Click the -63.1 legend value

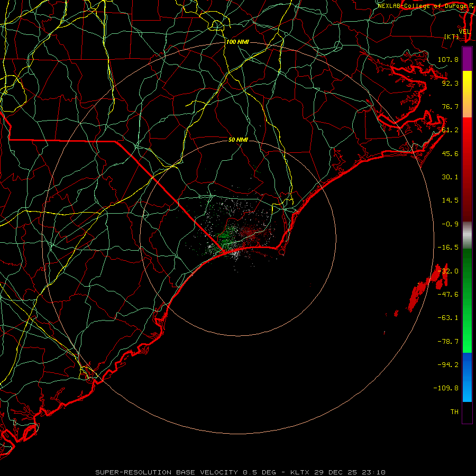coord(448,318)
